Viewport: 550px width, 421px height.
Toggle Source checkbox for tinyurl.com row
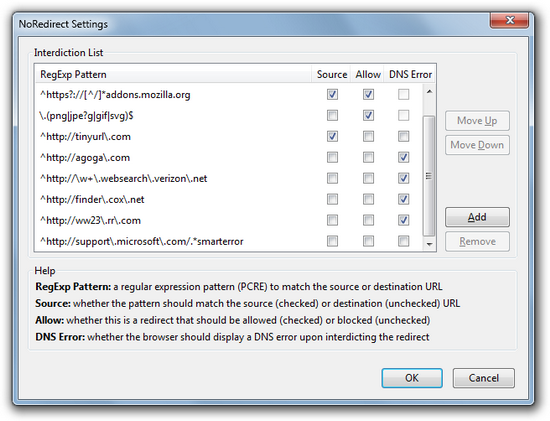[x=332, y=136]
